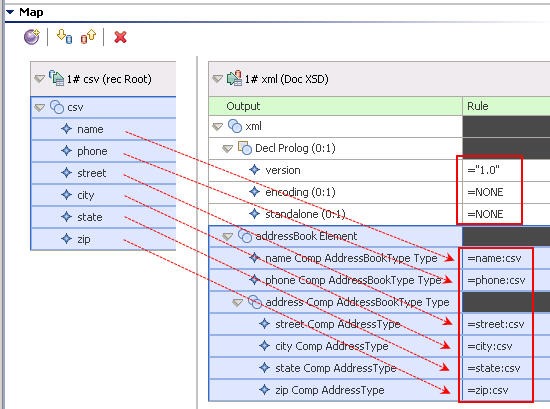Collapse the 1# csv input card
Screen dimensions: 550x409
(39, 79)
